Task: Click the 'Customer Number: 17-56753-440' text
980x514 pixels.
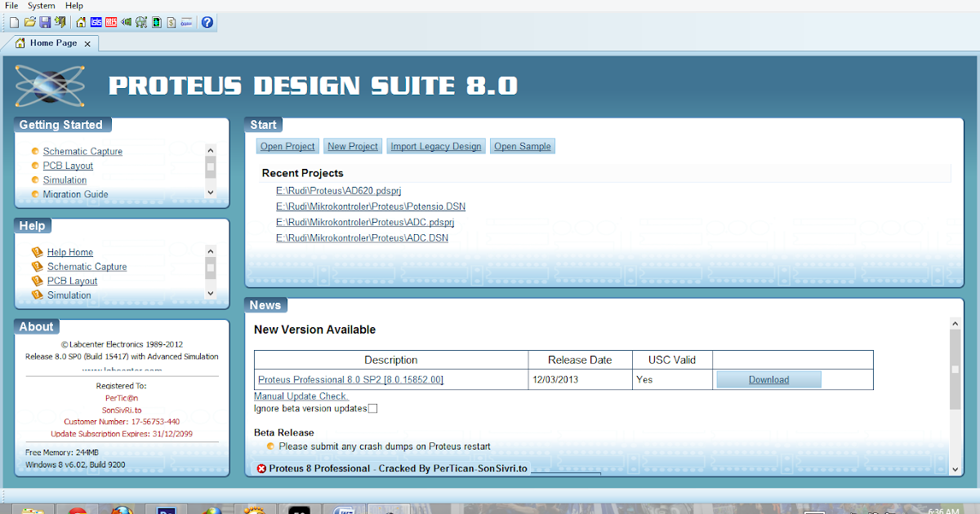Action: click(x=121, y=422)
